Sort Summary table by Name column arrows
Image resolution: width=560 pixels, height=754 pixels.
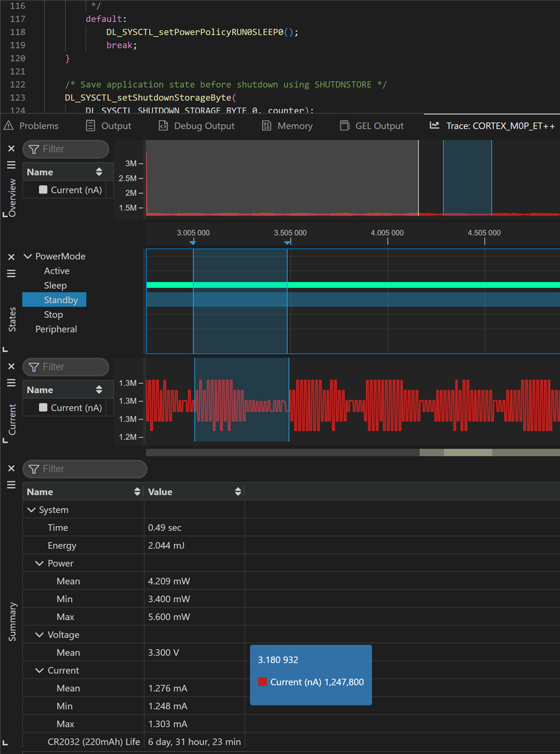pyautogui.click(x=137, y=491)
